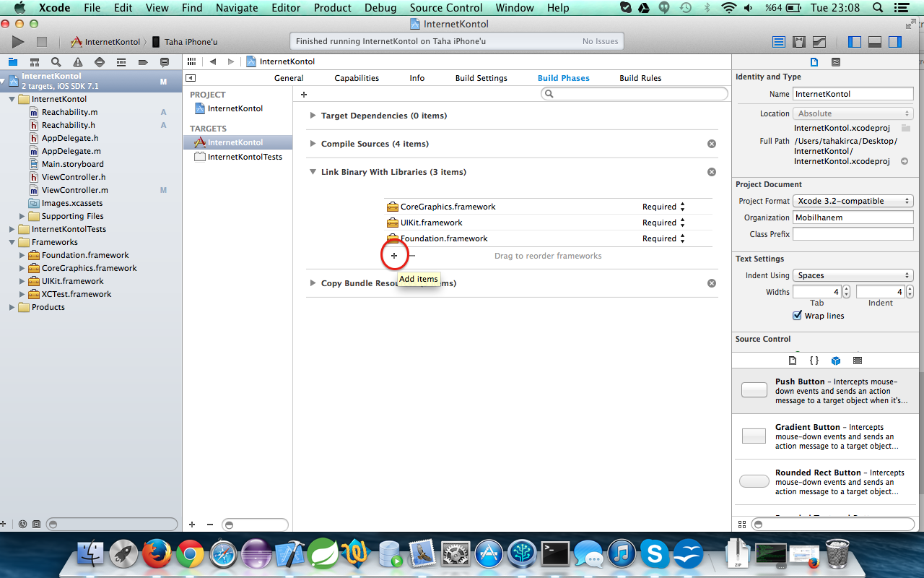Screen dimensions: 924x578
Task: Show the Media library icon
Action: (x=858, y=361)
